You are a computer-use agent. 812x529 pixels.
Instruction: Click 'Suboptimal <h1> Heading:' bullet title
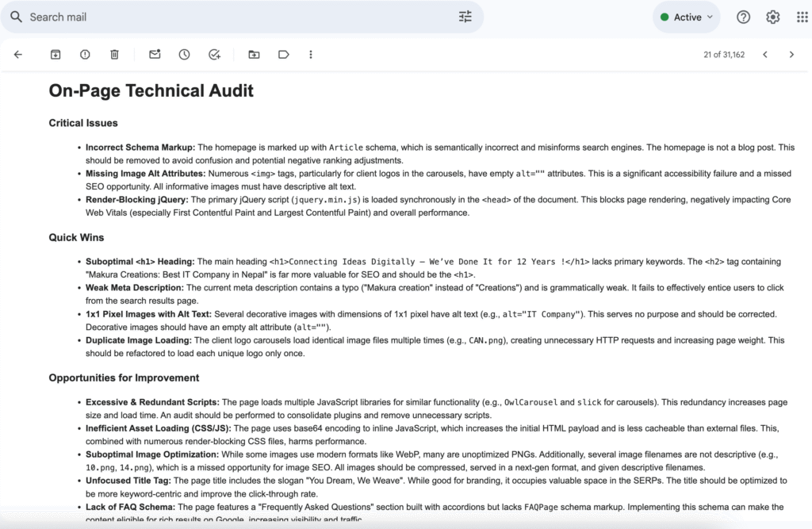coord(140,262)
